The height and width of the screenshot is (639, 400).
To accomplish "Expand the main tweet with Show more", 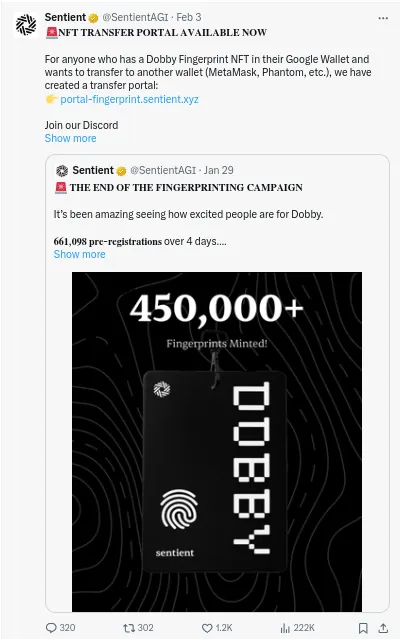I will coord(70,138).
